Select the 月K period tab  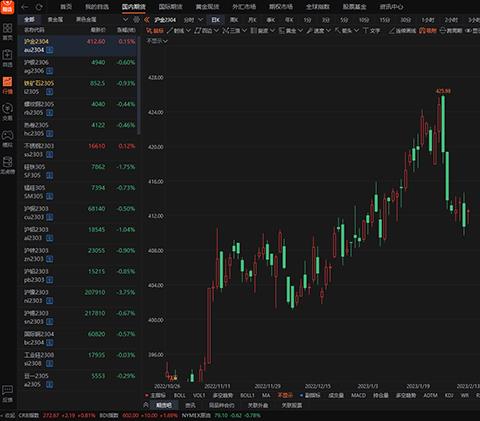pos(253,20)
